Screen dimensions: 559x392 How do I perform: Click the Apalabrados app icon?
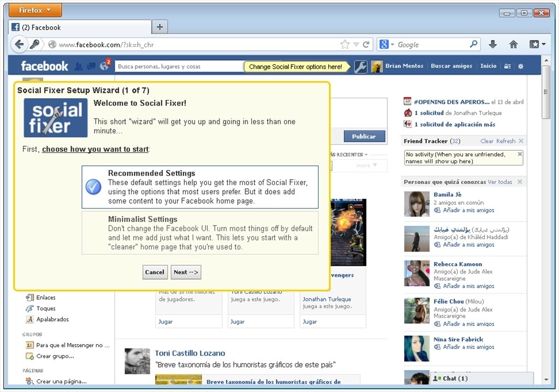click(x=30, y=319)
